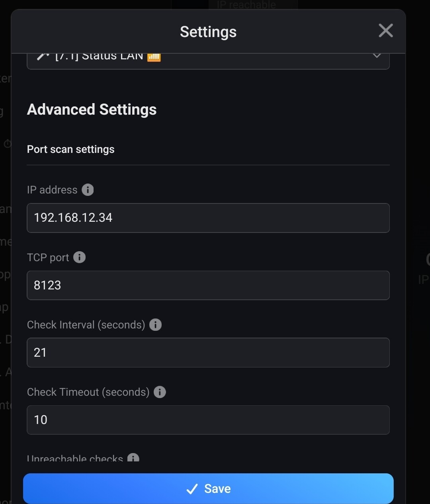The image size is (430, 504).
Task: Select the Check Interval field showing 21
Action: coord(208,352)
